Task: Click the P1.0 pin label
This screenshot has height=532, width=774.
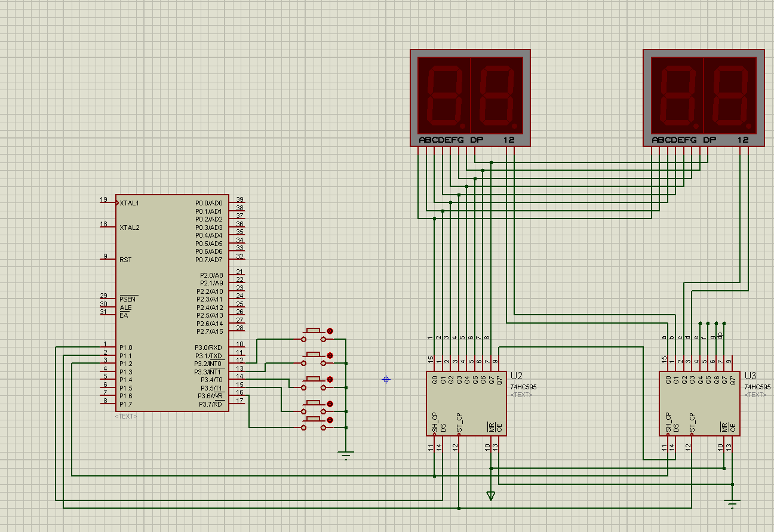Action: click(x=125, y=348)
